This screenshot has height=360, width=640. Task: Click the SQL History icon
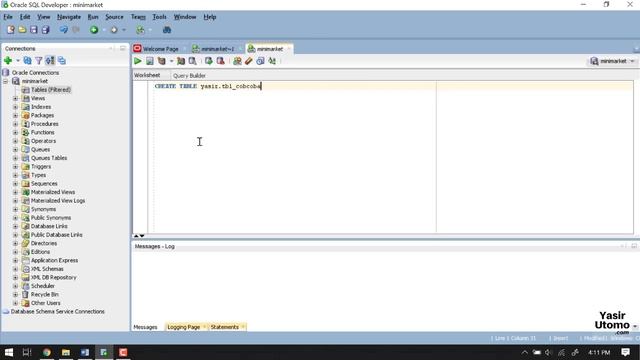[x=260, y=61]
